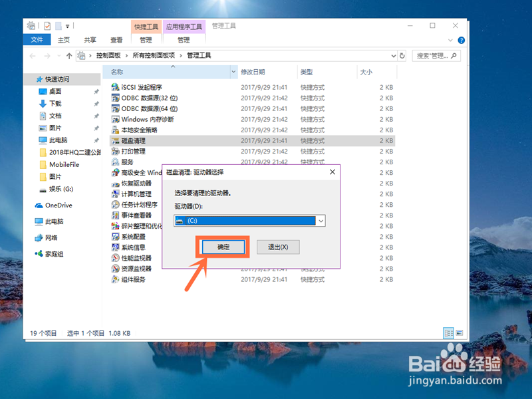Image resolution: width=532 pixels, height=399 pixels.
Task: Click the properties checkmark icon in title bar
Action: 47,26
